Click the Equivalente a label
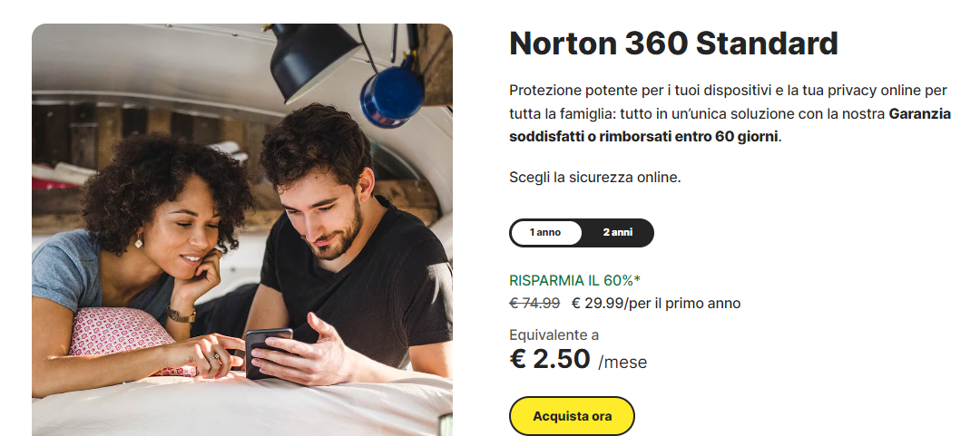 [554, 334]
